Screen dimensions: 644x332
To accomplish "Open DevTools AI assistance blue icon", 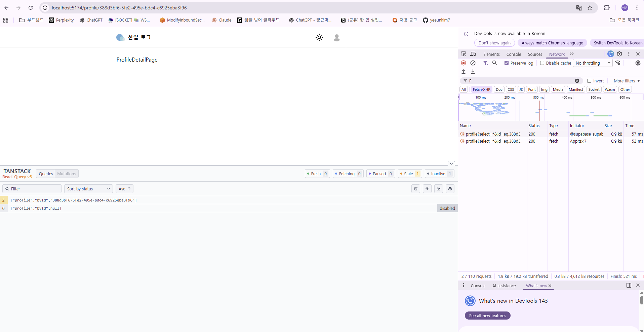I will click(x=611, y=54).
